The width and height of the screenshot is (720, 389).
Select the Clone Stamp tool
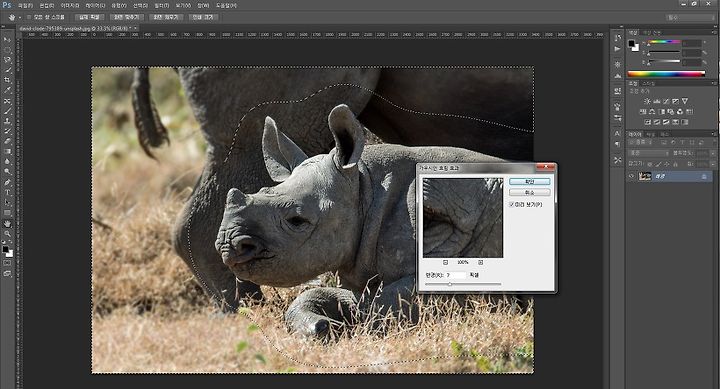(7, 121)
